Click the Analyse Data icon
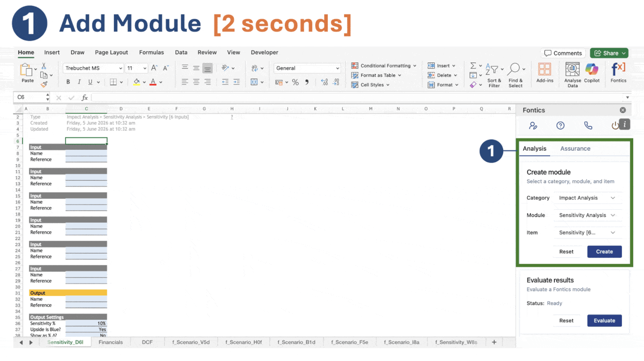Viewport: 644px width, 361px height. click(572, 69)
